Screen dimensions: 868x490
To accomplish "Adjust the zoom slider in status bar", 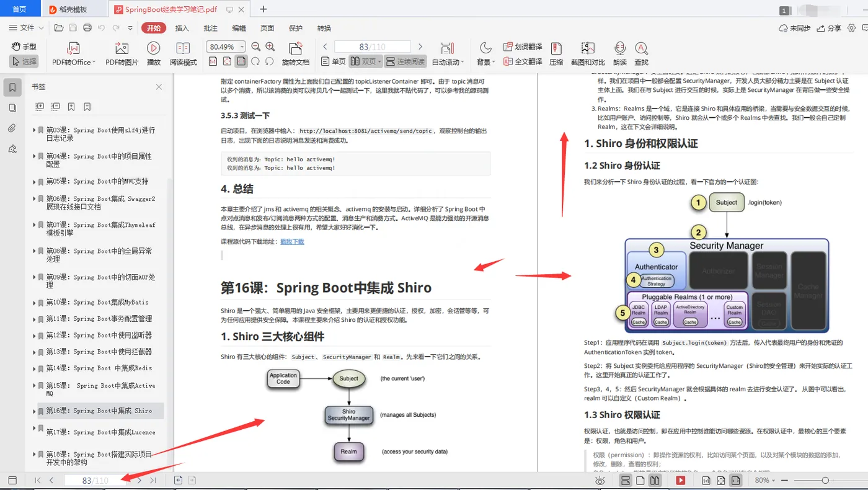I will click(x=825, y=480).
